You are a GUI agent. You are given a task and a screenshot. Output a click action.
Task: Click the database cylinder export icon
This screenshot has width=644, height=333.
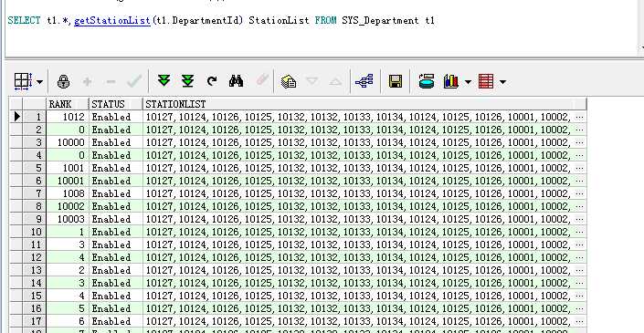427,81
